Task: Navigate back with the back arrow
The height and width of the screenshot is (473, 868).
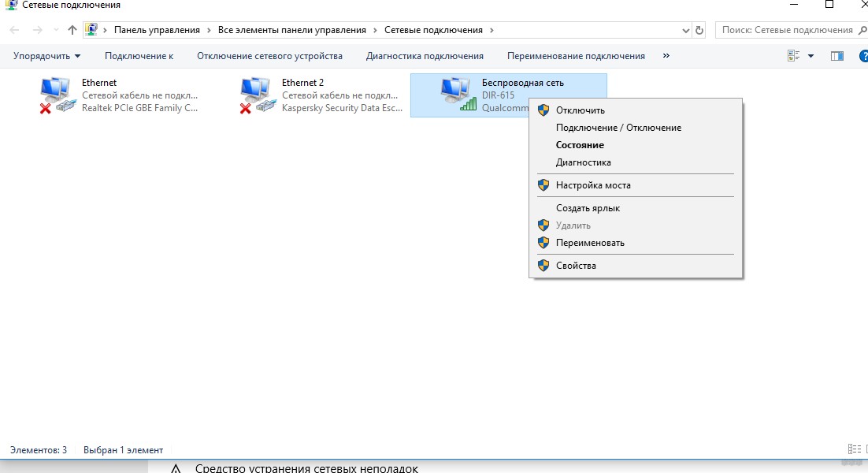Action: pos(14,30)
